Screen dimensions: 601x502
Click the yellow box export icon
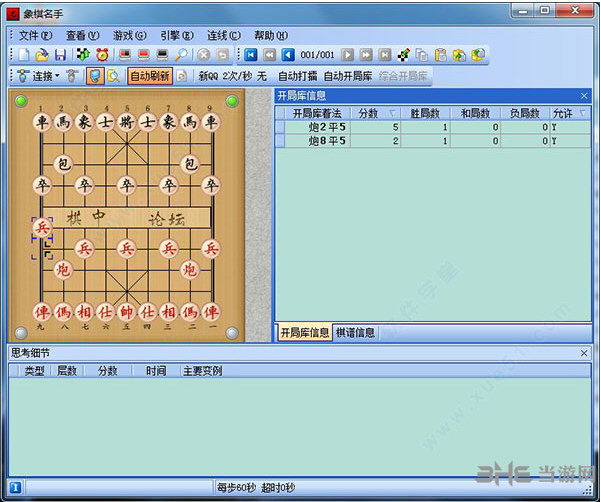point(478,55)
